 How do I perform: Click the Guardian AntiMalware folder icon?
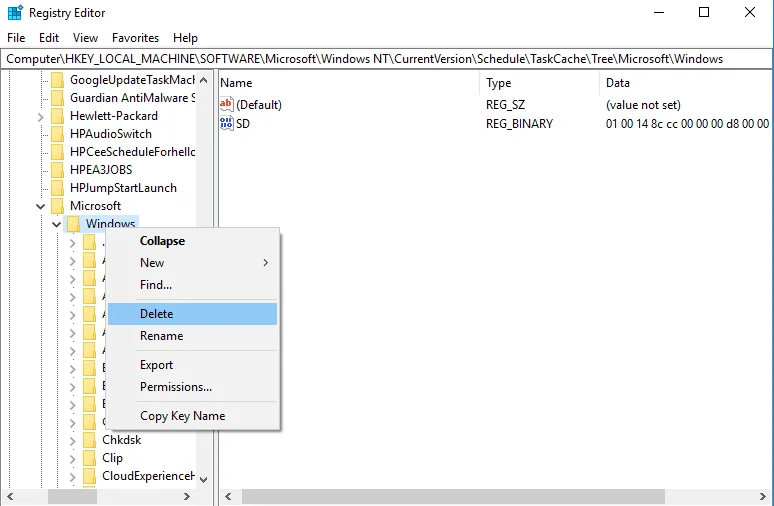click(58, 98)
